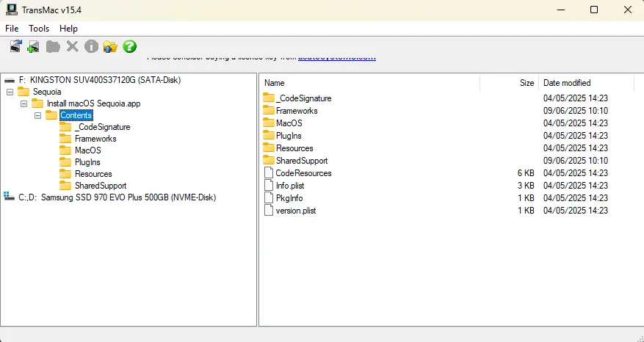Select the version.plist file name
This screenshot has width=644, height=342.
point(296,211)
